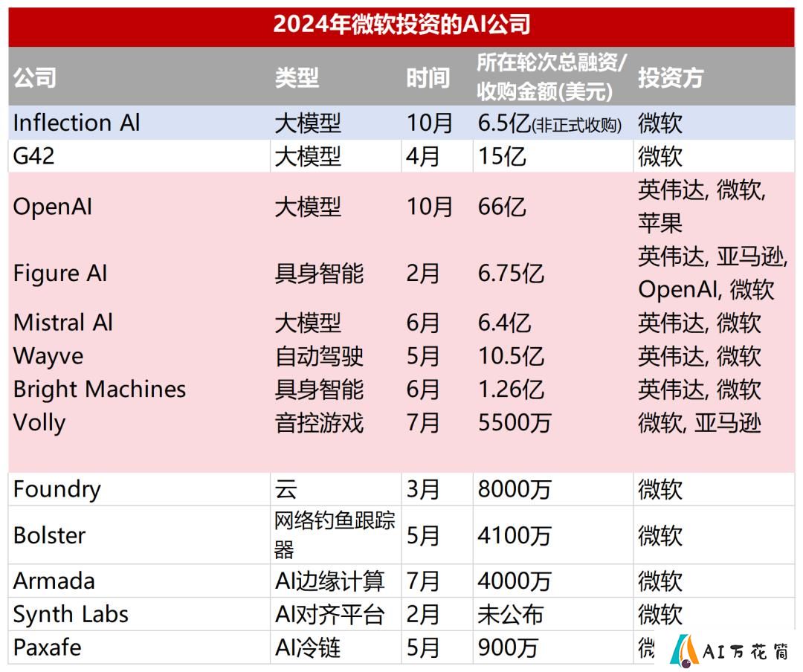Click the '自动驾驶' type cell
Screen dimensions: 803x672
(x=319, y=356)
